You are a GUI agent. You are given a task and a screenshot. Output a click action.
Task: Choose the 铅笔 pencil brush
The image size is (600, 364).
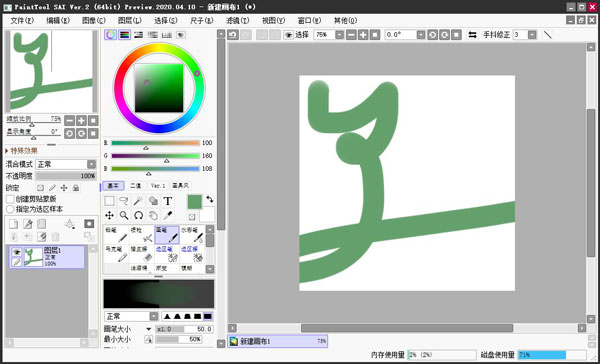click(116, 235)
